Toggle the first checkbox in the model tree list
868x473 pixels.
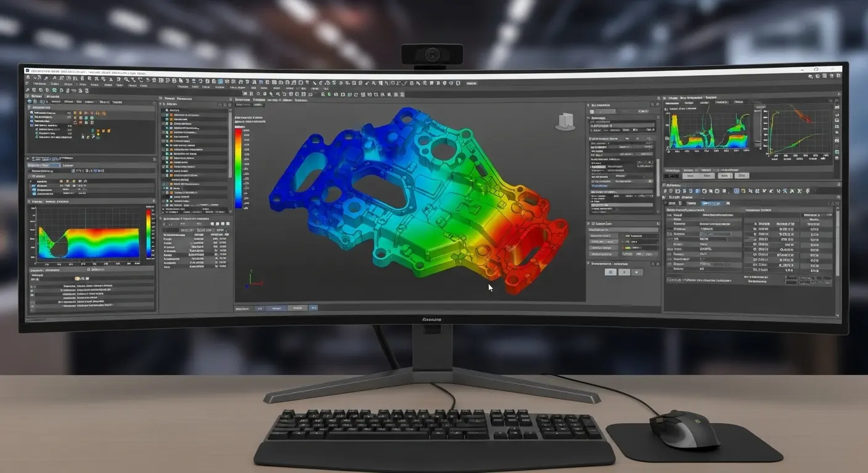[166, 115]
